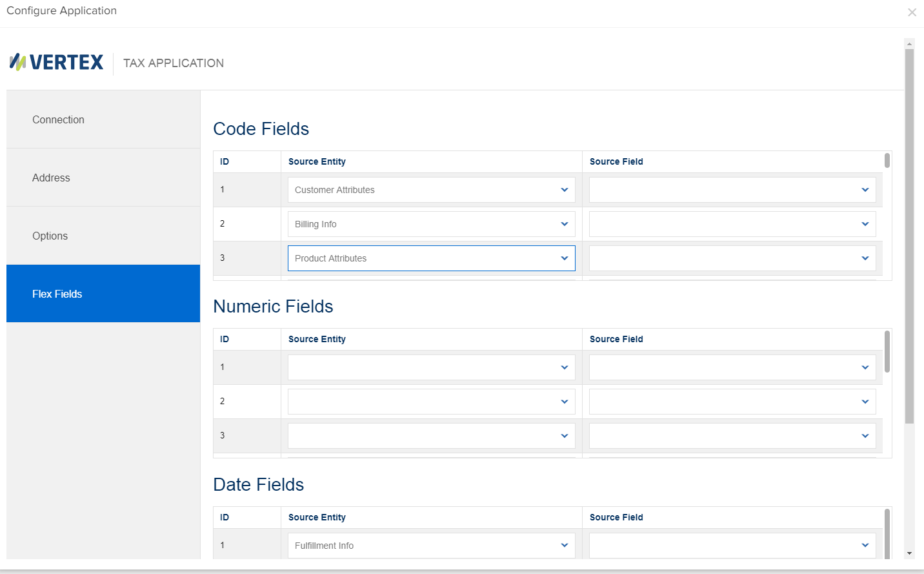Open Source Field dropdown for Code Fields row 2
This screenshot has width=924, height=574.
(865, 223)
